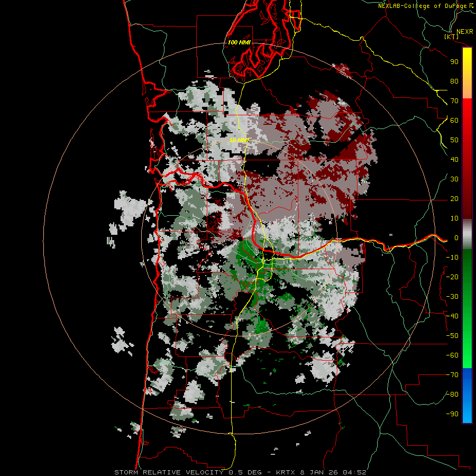Select the -20 knot scale value
The height and width of the screenshot is (476, 476).
pyautogui.click(x=452, y=277)
